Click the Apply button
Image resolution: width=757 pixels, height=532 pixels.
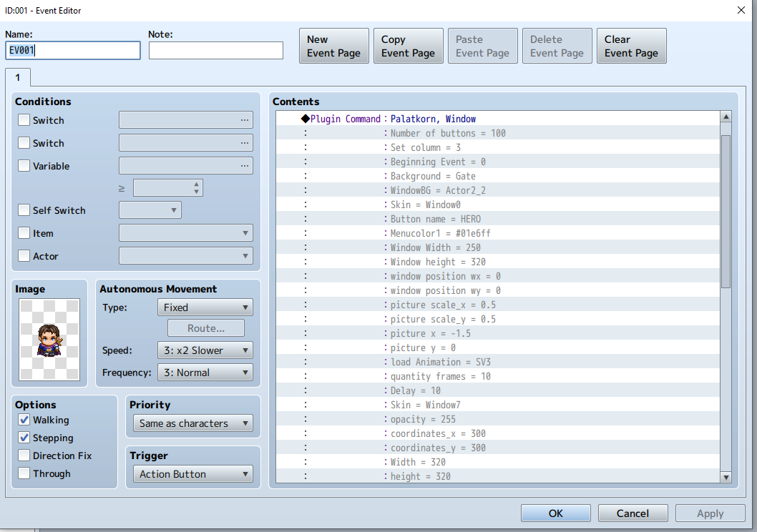point(710,513)
